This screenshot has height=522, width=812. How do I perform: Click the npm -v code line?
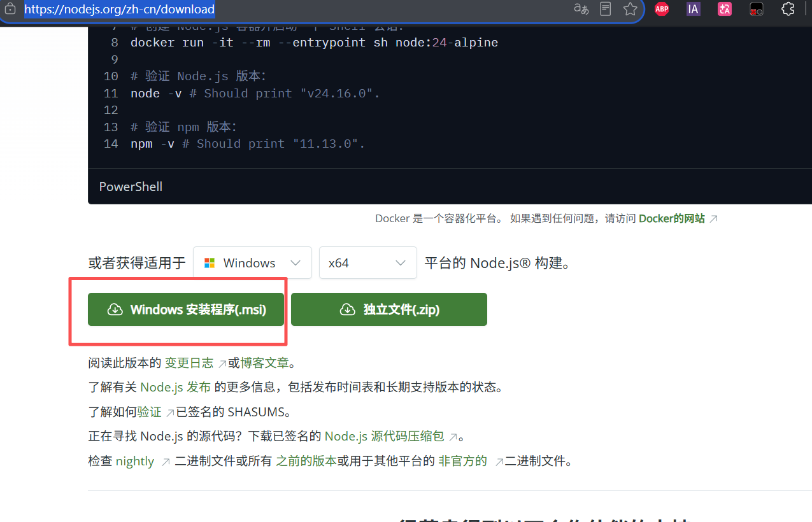pyautogui.click(x=248, y=143)
